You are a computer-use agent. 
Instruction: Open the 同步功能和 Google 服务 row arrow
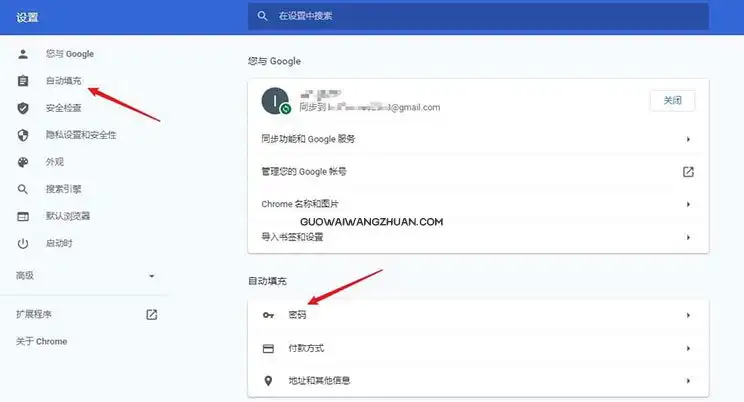[x=688, y=139]
